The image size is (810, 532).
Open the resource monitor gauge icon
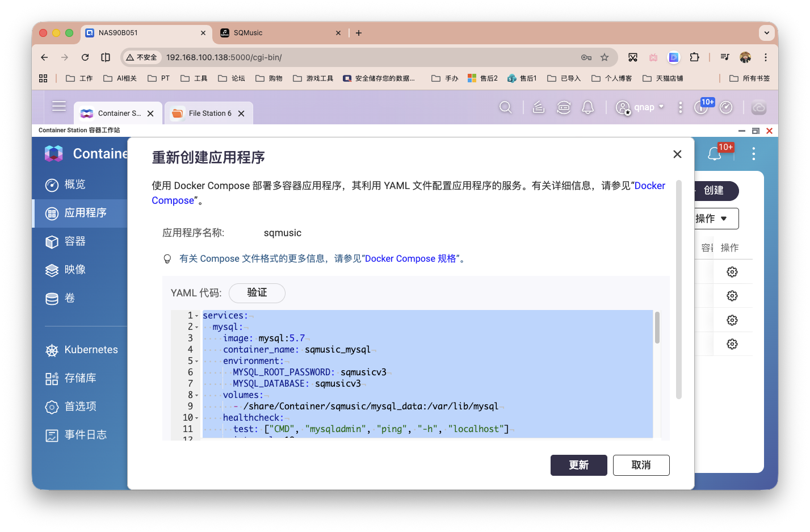pyautogui.click(x=727, y=107)
